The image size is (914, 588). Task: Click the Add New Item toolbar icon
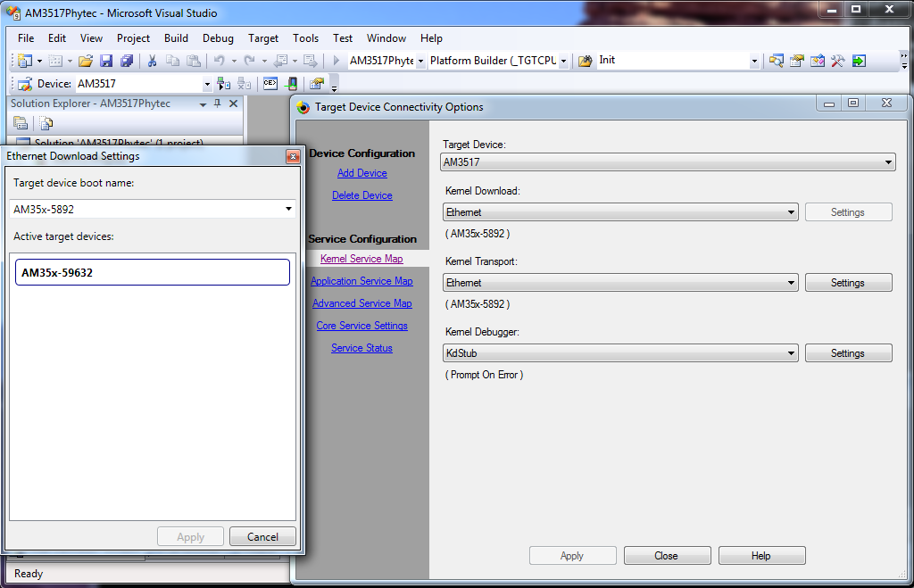[55, 61]
